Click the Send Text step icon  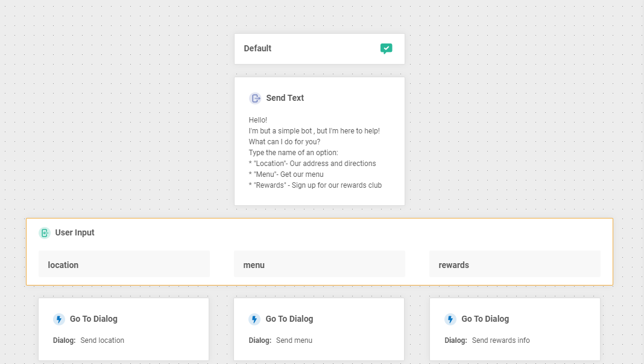click(255, 98)
